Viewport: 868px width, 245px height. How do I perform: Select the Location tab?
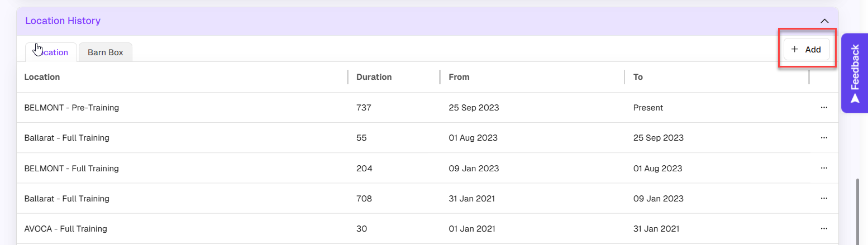click(x=51, y=52)
